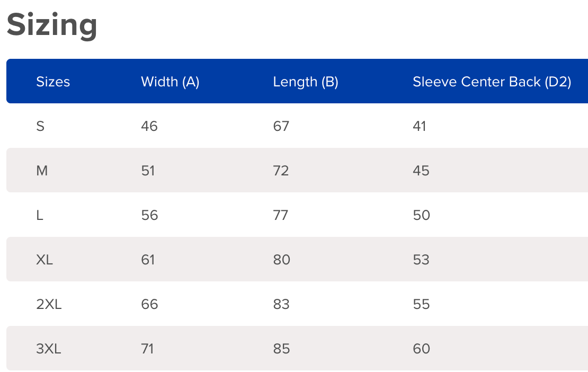Click the L size row label
588x372 pixels.
40,215
